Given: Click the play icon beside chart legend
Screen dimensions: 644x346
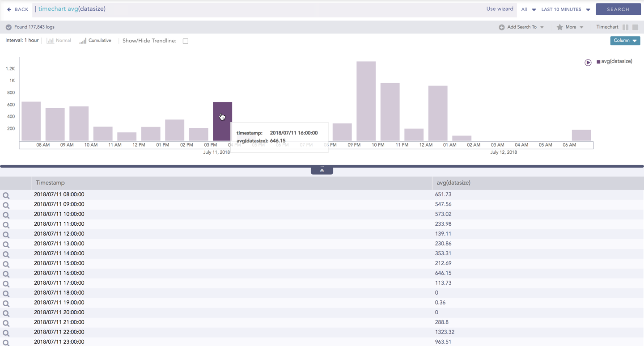Looking at the screenshot, I should 588,63.
